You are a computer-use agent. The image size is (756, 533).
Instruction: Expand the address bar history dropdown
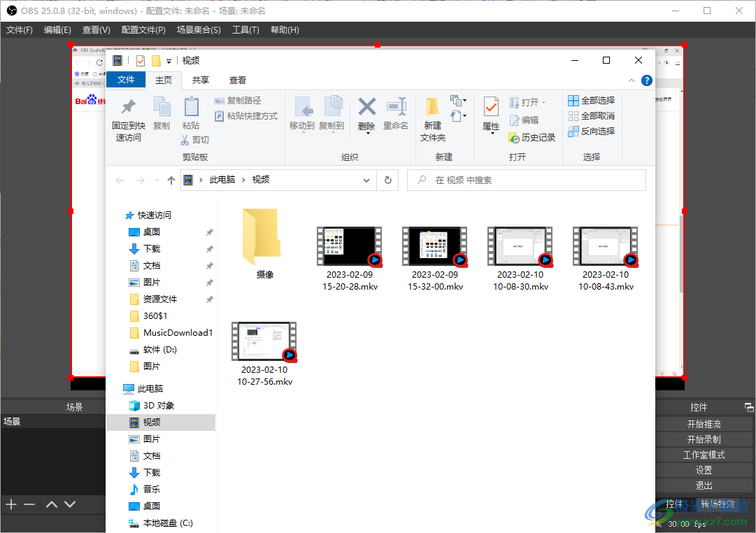(366, 180)
